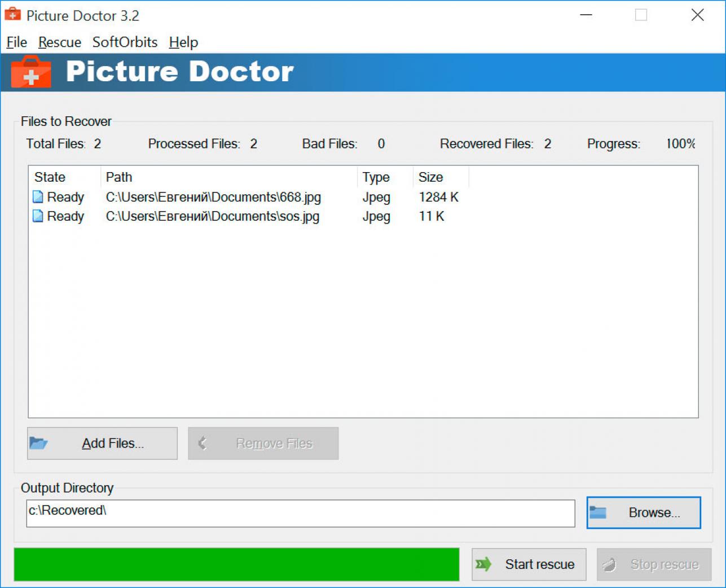Click the hand icon on Stop rescue button
726x588 pixels.
click(610, 564)
